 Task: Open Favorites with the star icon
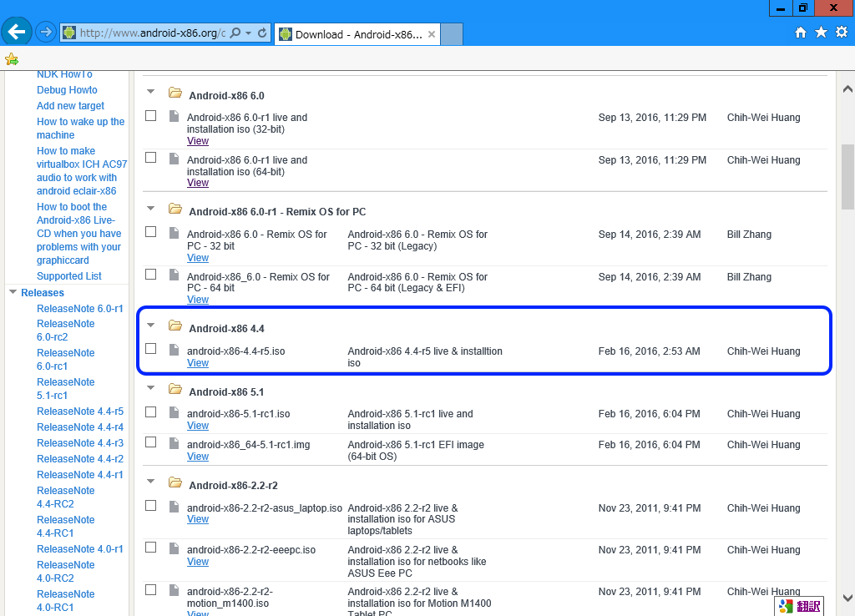[822, 33]
